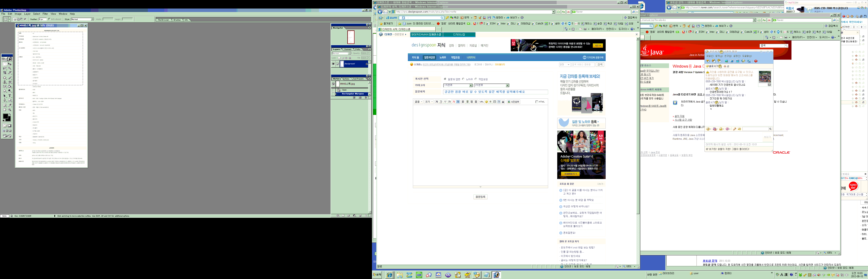
Task: Select the Lasso tool
Action: click(x=5, y=68)
